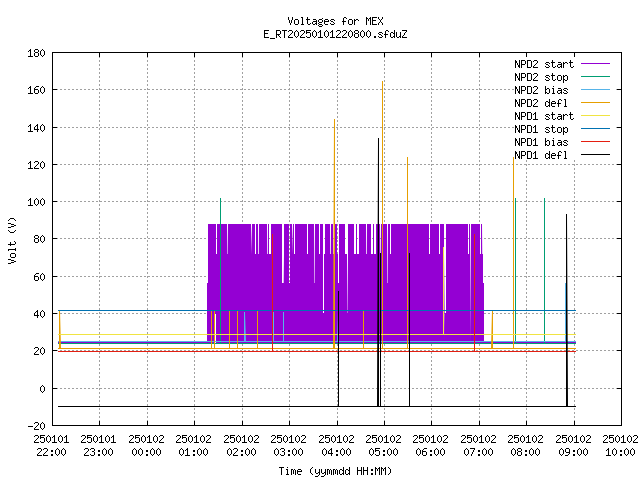
Task: Click the y-axis tick value 160
Action: [36, 90]
